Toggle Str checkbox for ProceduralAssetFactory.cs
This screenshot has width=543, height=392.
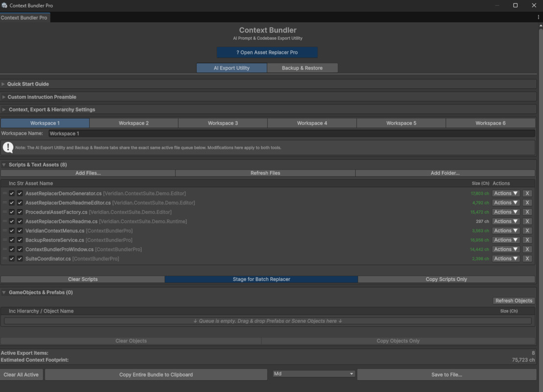point(20,212)
